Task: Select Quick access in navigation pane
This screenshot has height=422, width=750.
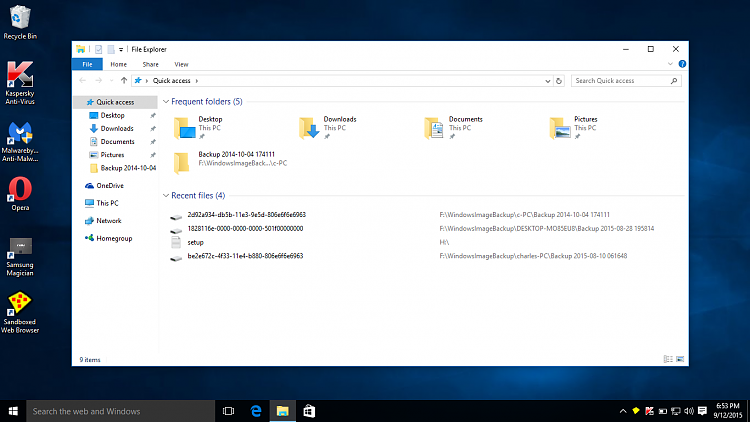Action: coord(115,102)
